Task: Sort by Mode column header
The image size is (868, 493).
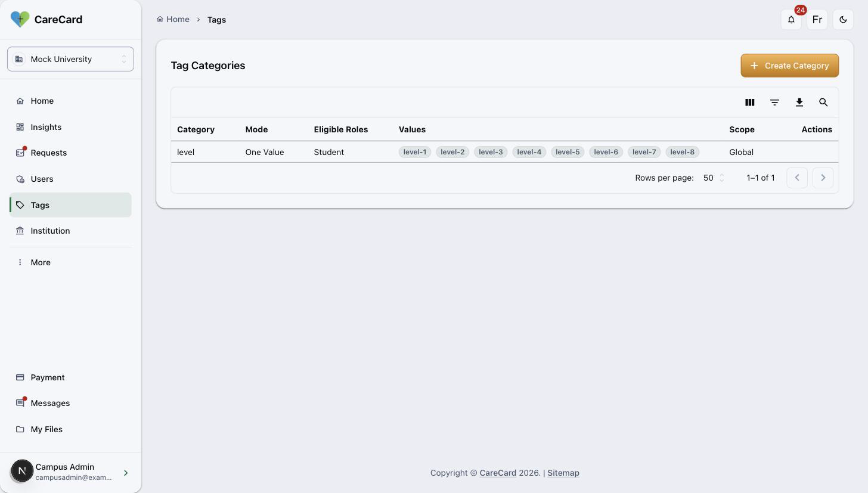Action: pyautogui.click(x=256, y=129)
